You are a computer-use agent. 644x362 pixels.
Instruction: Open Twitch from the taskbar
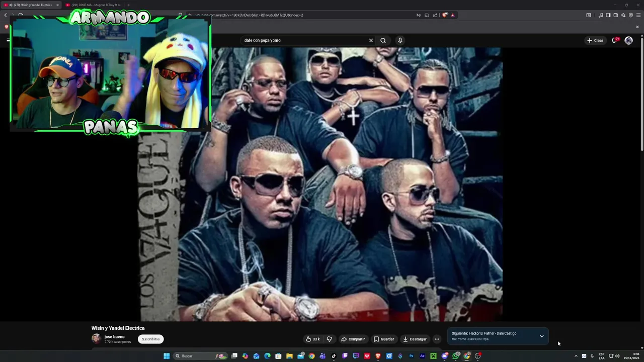[345, 356]
